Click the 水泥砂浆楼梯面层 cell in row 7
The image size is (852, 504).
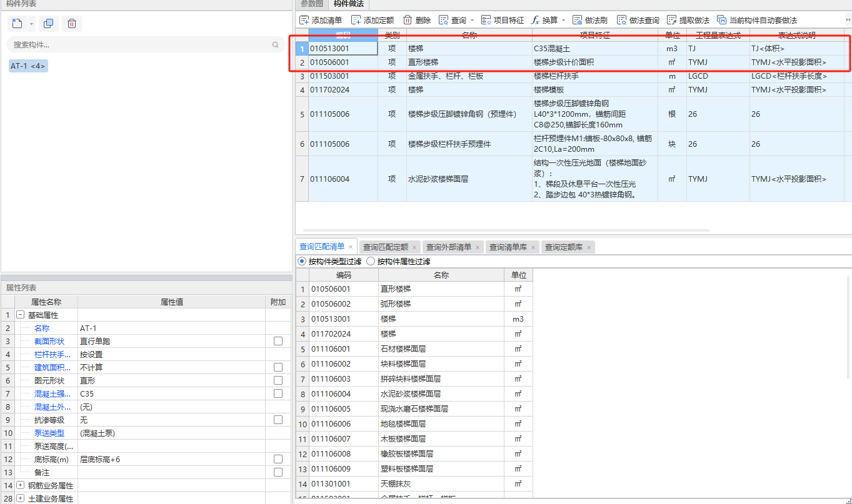(x=469, y=179)
